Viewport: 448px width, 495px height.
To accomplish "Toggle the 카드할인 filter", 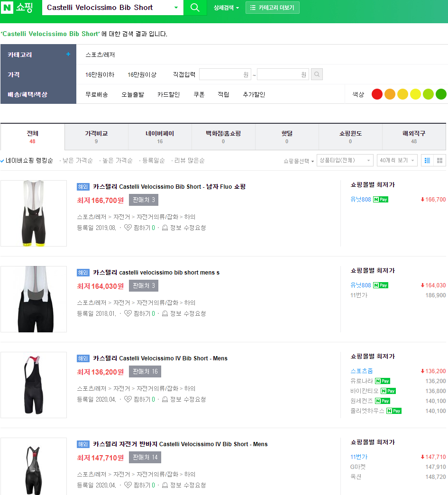I will click(x=169, y=94).
